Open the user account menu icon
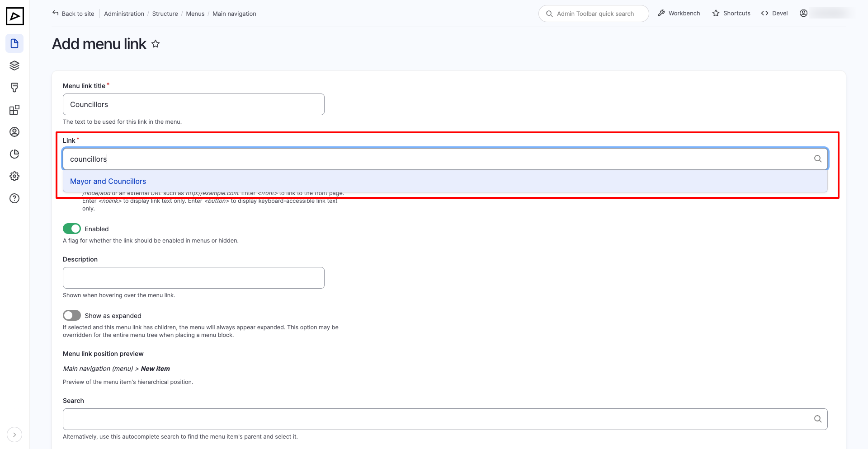868x449 pixels. (x=803, y=13)
